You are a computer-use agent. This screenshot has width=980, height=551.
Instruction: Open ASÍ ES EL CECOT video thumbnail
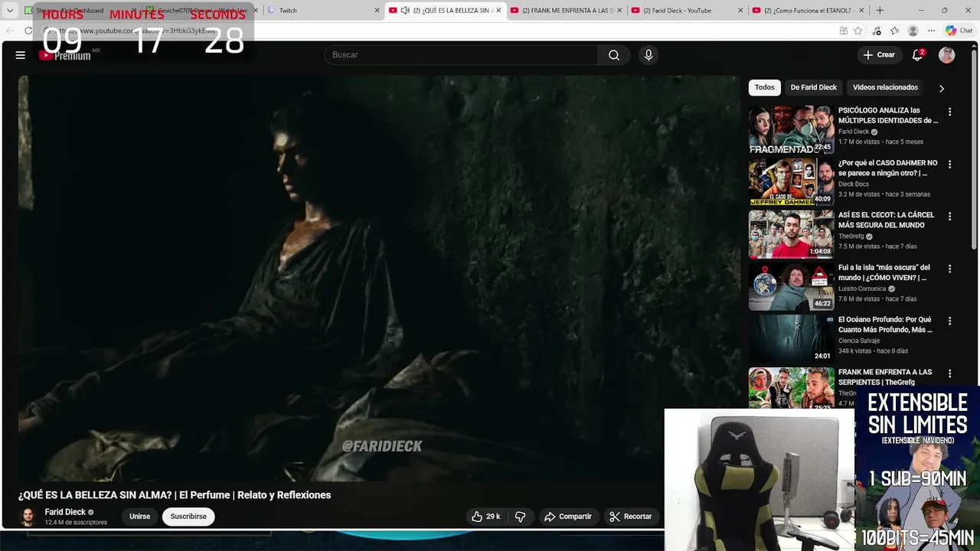791,234
